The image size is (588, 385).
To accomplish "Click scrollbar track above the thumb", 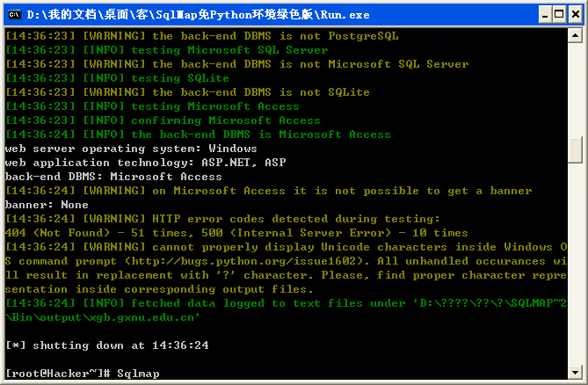I will click(x=575, y=90).
